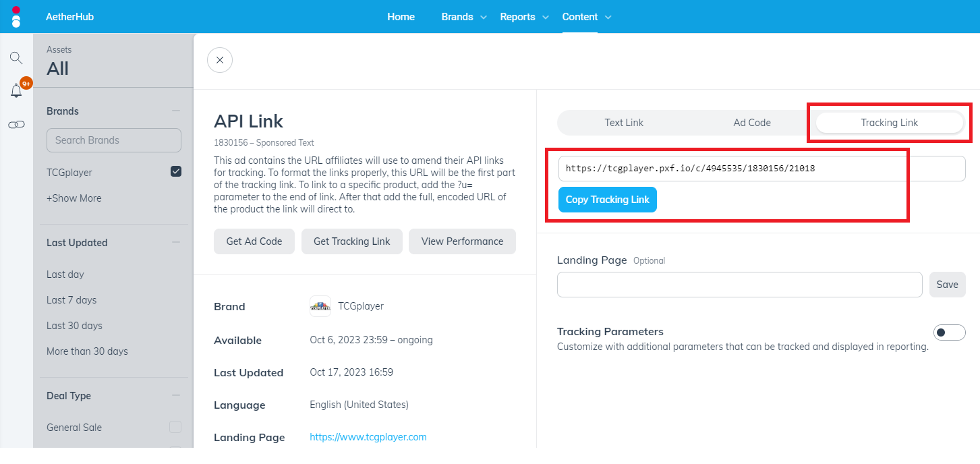
Task: Open the Content menu dropdown
Action: pos(586,17)
